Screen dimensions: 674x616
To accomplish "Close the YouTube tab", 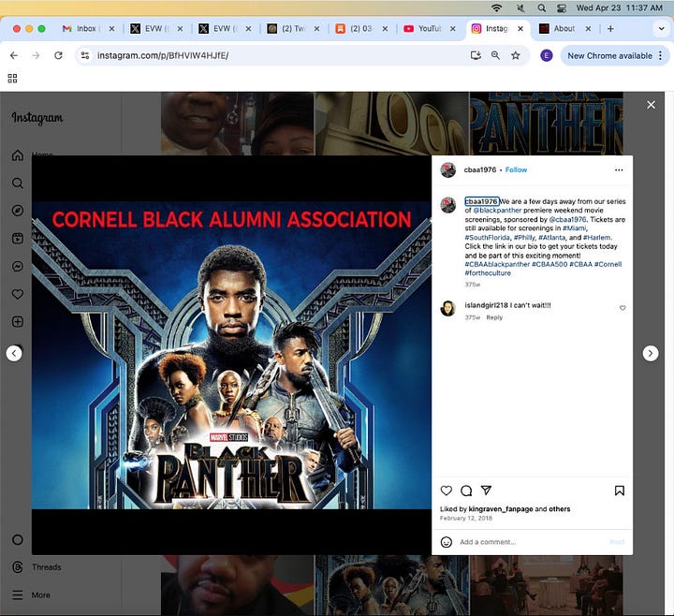I will pyautogui.click(x=453, y=29).
